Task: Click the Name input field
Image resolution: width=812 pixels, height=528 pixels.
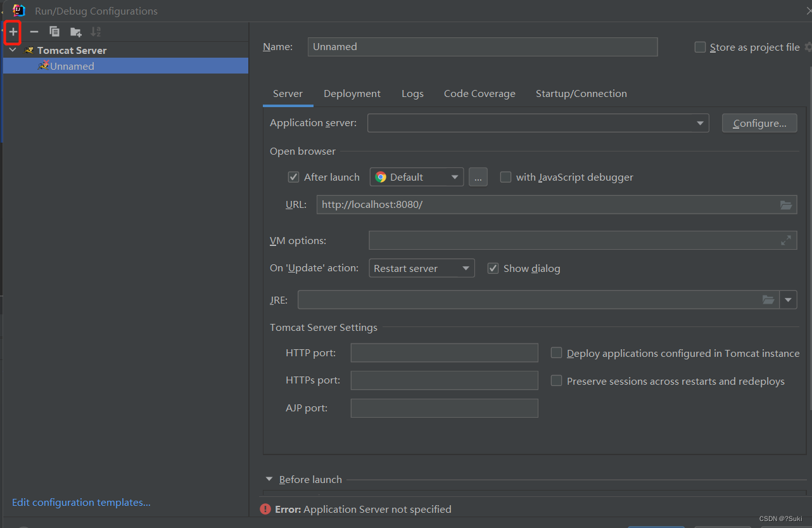Action: pyautogui.click(x=483, y=47)
